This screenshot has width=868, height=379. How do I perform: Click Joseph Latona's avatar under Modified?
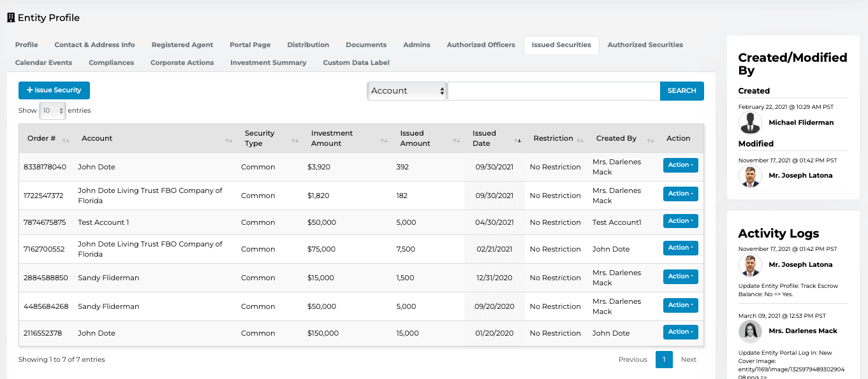751,176
